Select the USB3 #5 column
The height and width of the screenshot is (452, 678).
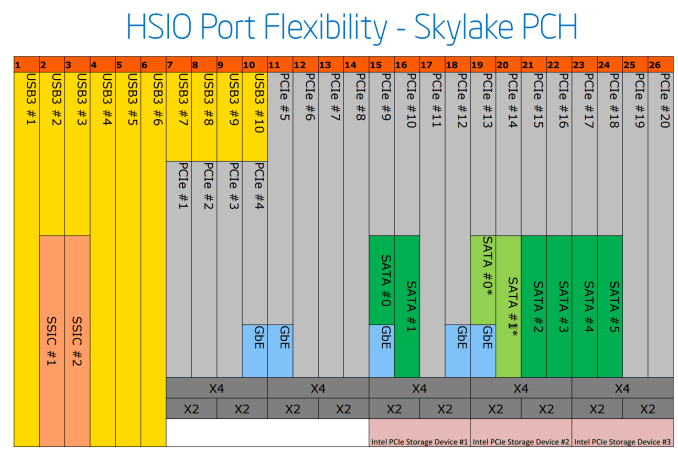click(128, 259)
